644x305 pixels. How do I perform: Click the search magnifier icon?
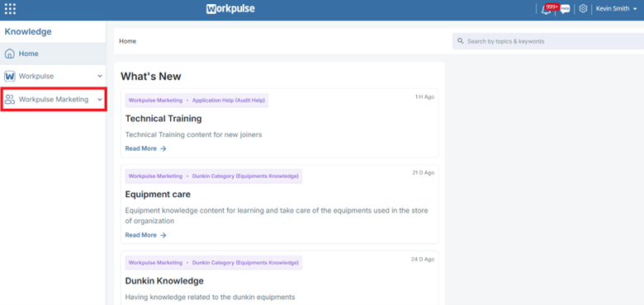pos(460,41)
